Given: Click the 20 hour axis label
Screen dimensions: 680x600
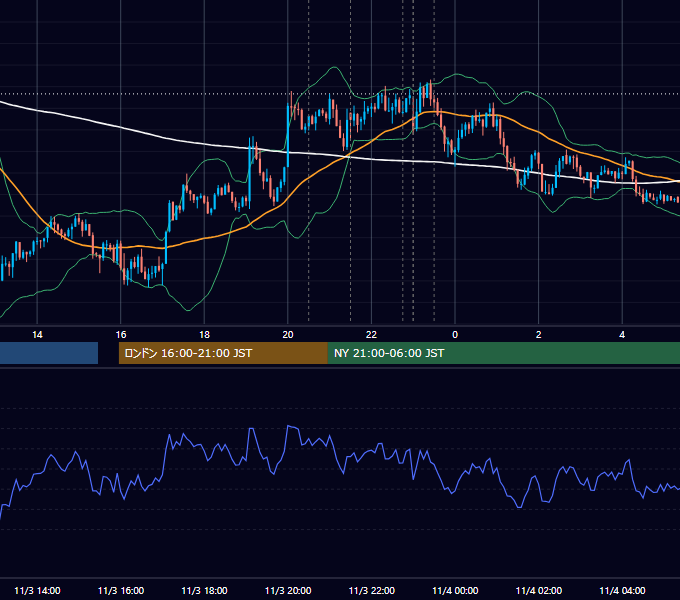Looking at the screenshot, I should point(288,335).
